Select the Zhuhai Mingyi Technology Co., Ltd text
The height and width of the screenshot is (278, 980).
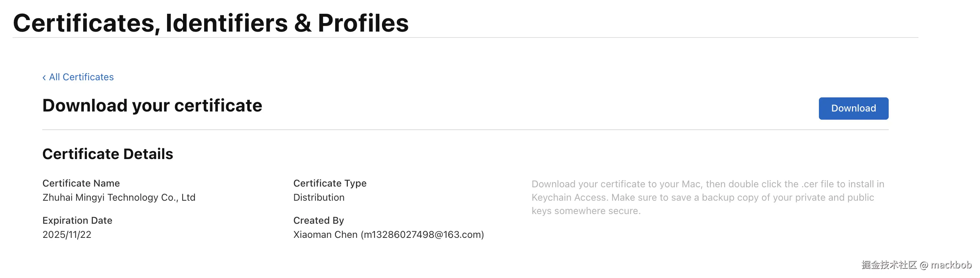pyautogui.click(x=119, y=198)
